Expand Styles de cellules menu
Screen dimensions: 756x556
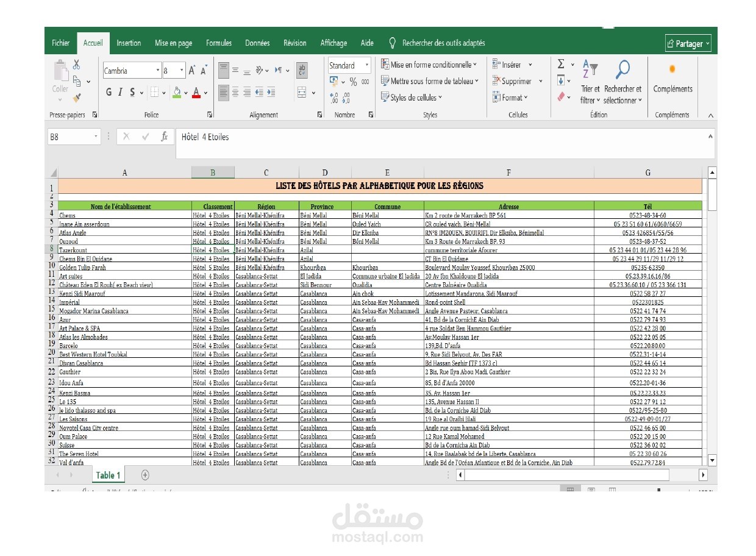412,98
